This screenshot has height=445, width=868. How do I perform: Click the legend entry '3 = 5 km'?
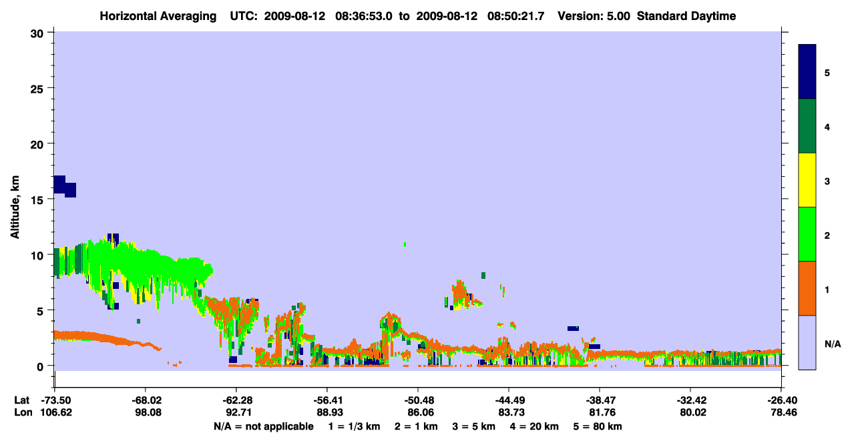tap(474, 426)
